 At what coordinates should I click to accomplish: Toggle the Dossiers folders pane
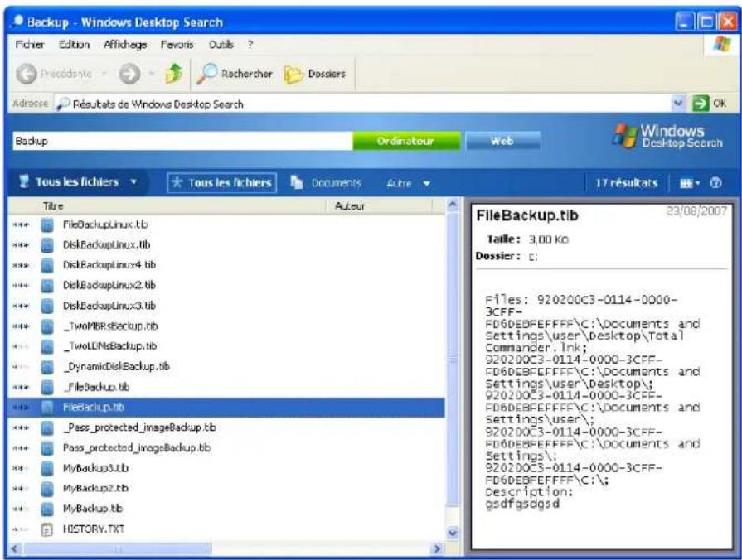point(315,74)
